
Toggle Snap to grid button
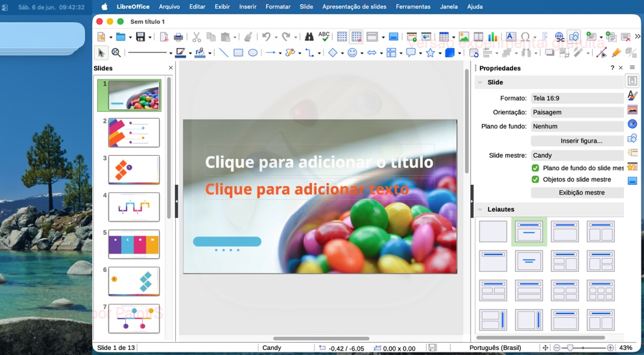pyautogui.click(x=357, y=37)
